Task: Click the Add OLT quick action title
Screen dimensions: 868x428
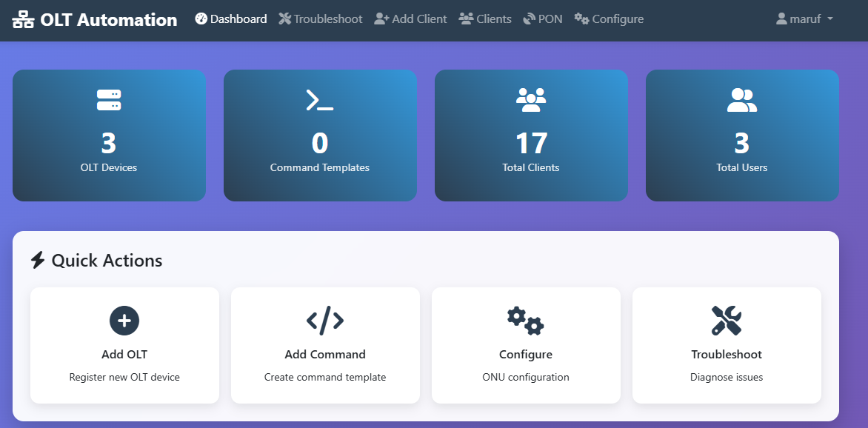Action: (124, 355)
